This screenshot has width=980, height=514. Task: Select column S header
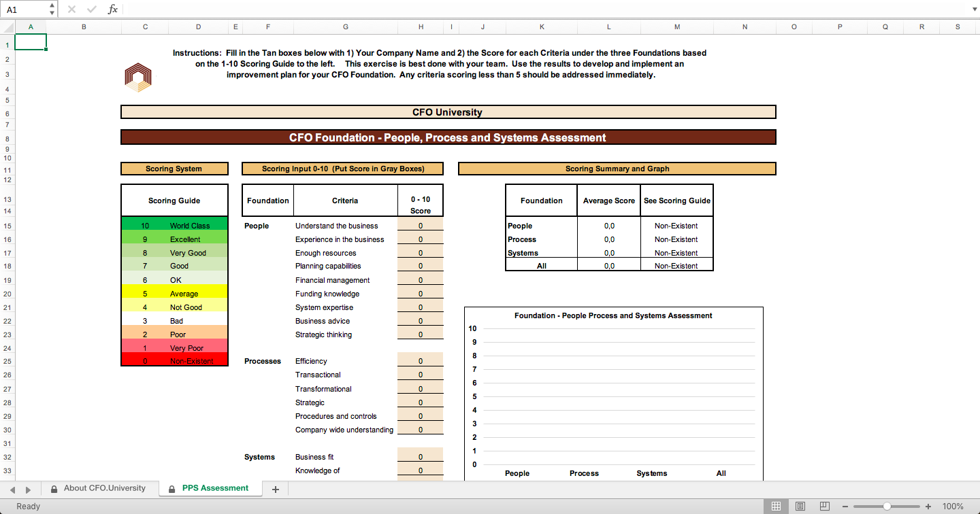(958, 27)
